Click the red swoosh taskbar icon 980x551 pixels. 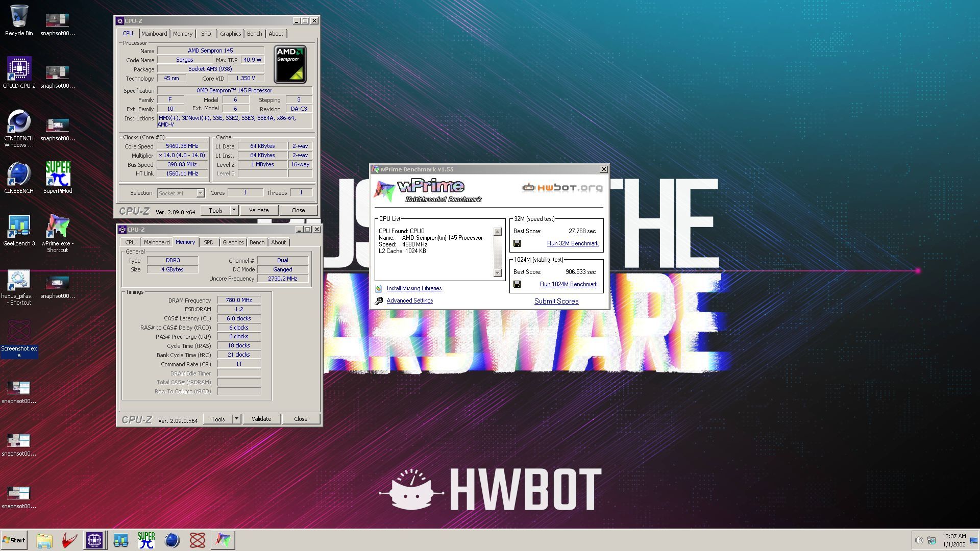pos(69,540)
